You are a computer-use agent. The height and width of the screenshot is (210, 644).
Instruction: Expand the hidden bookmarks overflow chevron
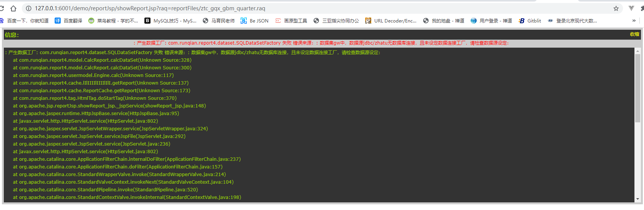tap(634, 21)
